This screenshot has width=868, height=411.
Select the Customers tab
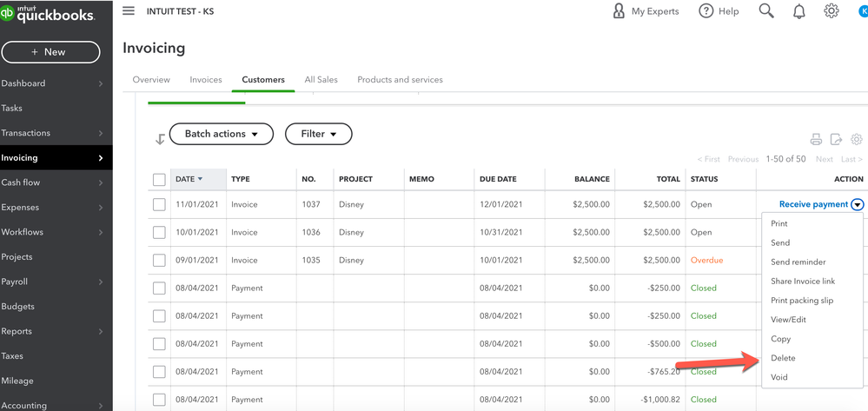click(263, 80)
